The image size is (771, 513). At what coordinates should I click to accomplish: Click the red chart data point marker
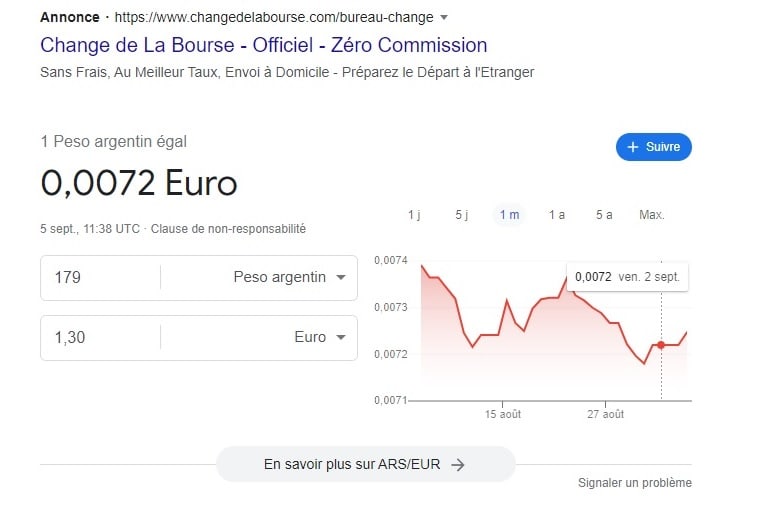pos(661,345)
